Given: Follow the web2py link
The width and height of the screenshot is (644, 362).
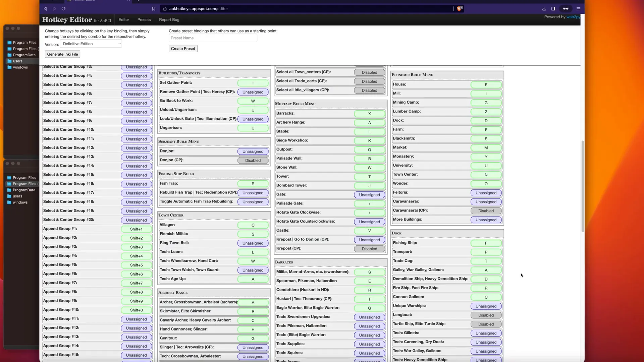Looking at the screenshot, I should 573,17.
